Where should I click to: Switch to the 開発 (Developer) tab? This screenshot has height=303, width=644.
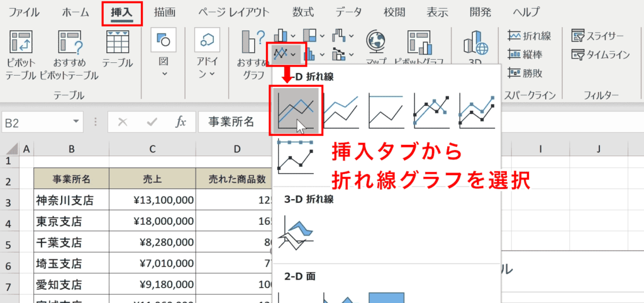tap(480, 13)
